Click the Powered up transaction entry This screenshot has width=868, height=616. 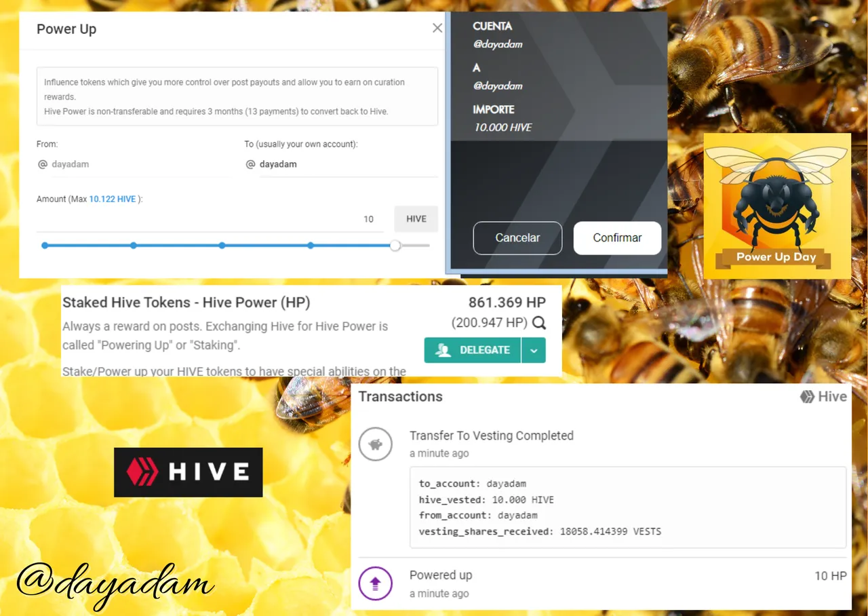tap(441, 575)
